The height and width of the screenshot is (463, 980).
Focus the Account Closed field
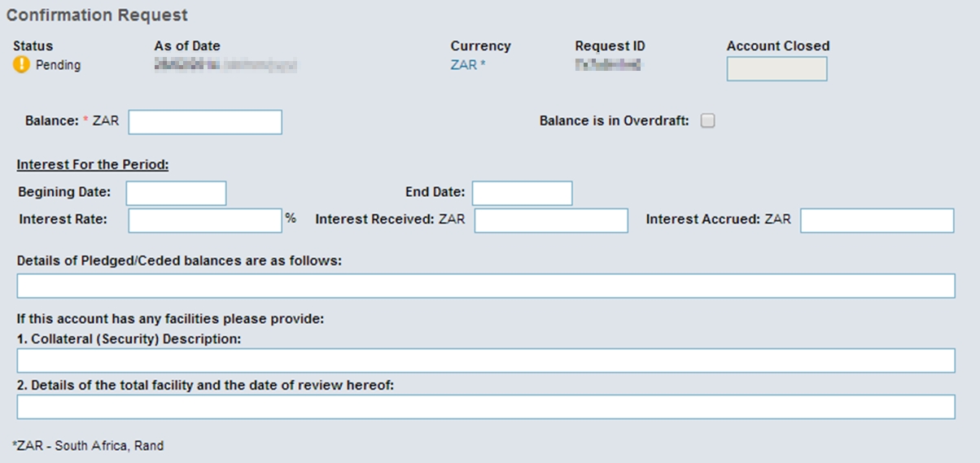[777, 69]
